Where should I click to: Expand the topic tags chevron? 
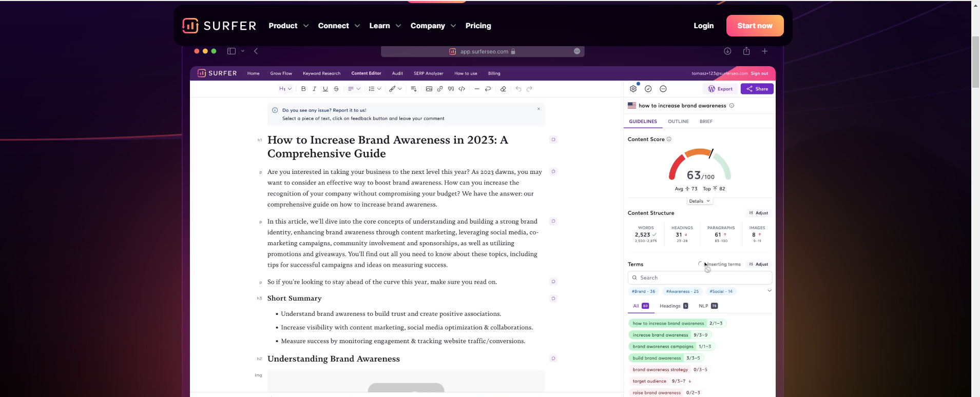click(770, 291)
